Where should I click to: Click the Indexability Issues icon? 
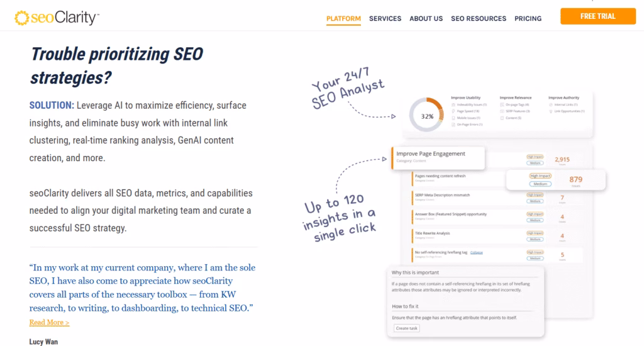[452, 104]
